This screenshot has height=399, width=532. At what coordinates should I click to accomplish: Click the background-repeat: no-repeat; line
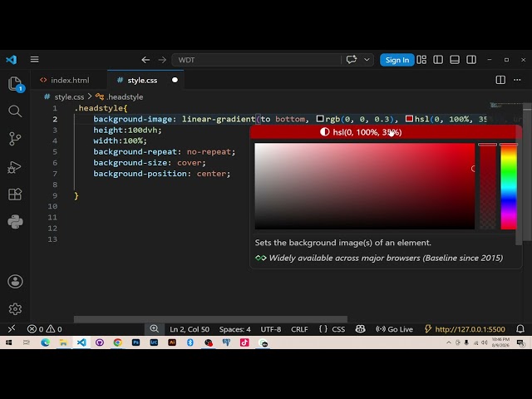[x=165, y=151]
